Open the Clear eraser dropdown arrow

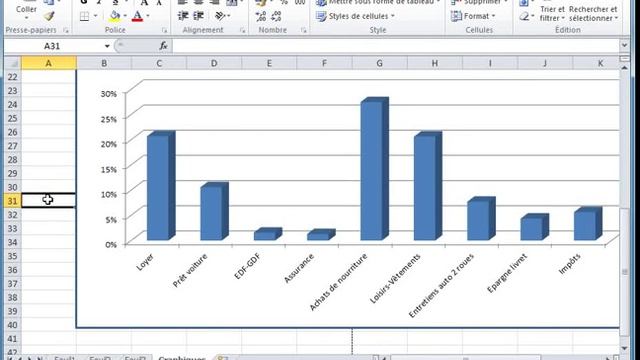533,16
